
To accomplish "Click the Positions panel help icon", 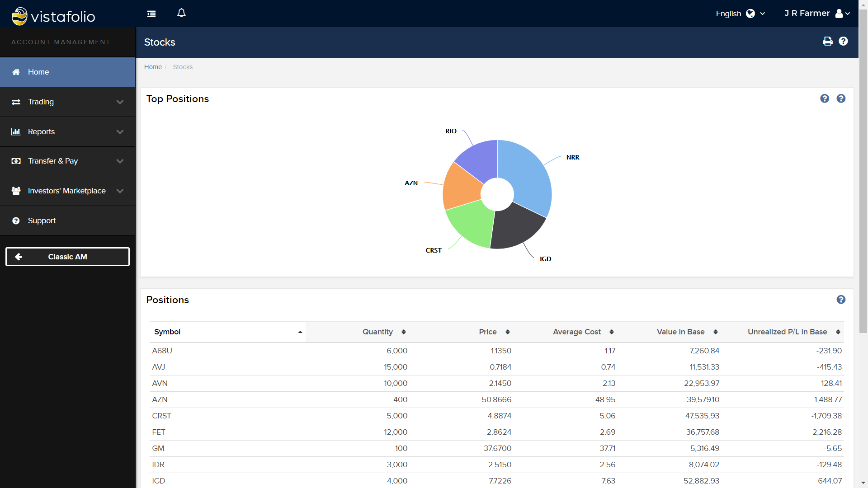I will tap(841, 300).
